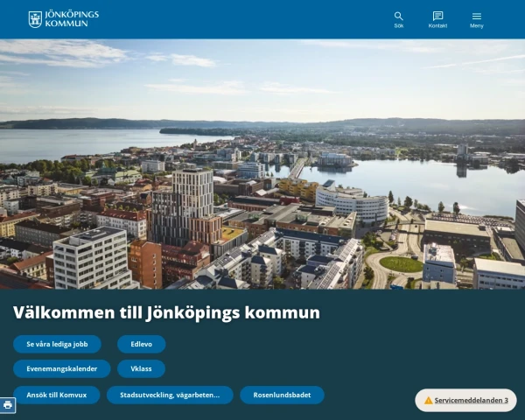Open Evenemangskalender
The width and height of the screenshot is (525, 420).
coord(62,368)
